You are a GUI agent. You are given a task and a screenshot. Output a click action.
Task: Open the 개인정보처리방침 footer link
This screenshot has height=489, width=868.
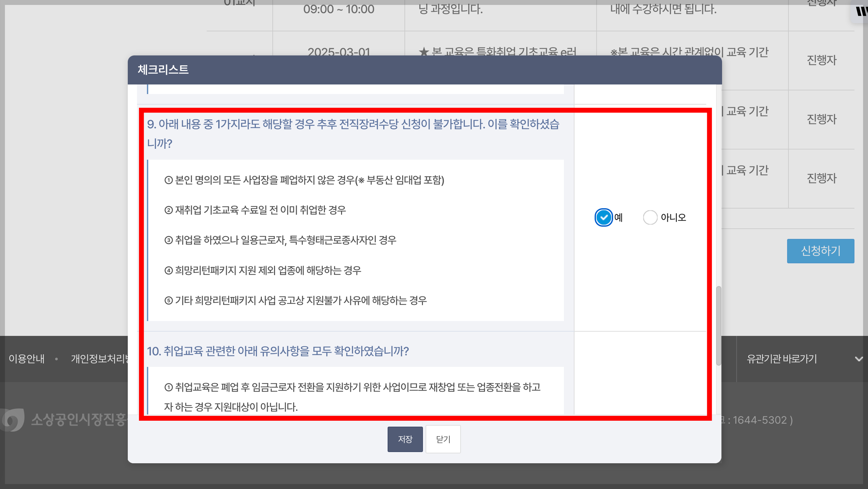point(100,359)
